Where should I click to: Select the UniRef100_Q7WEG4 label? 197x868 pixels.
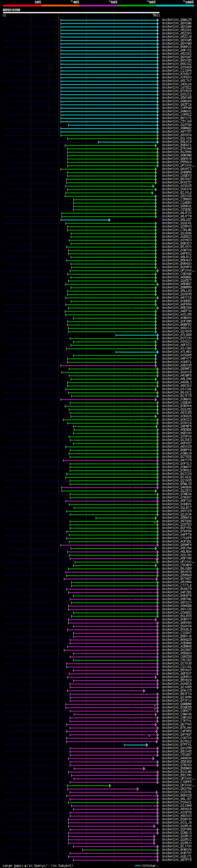(177, 494)
